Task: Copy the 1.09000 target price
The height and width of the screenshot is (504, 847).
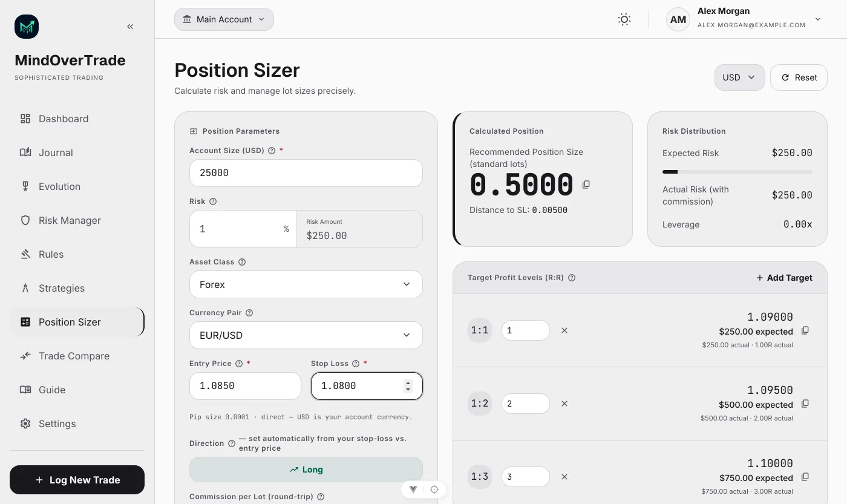Action: [x=805, y=330]
